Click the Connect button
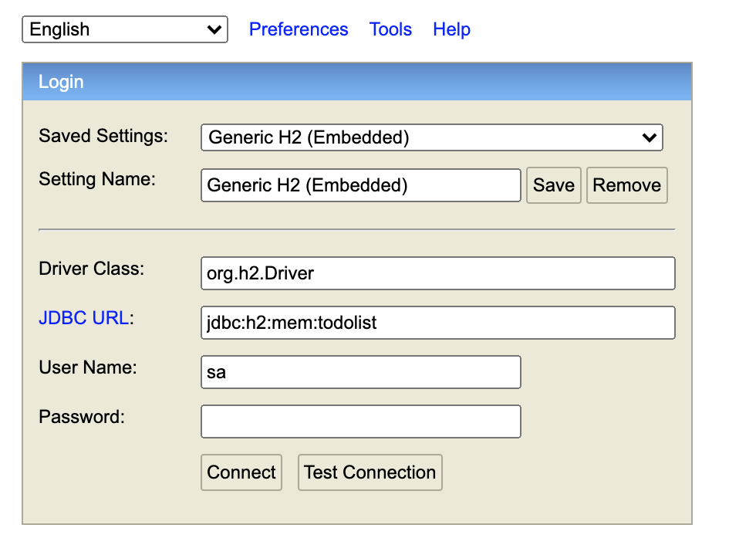The height and width of the screenshot is (545, 756). (x=241, y=472)
